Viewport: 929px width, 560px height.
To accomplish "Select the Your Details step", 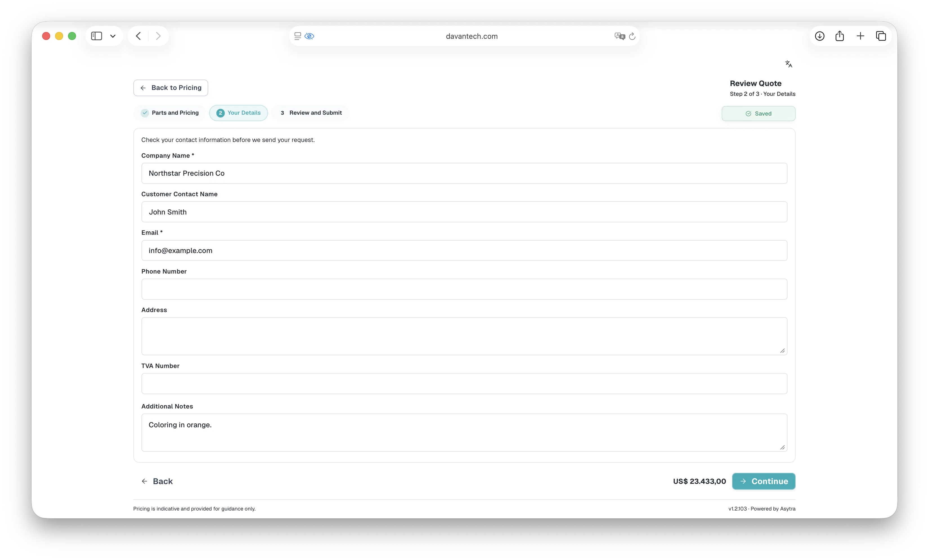I will 239,113.
